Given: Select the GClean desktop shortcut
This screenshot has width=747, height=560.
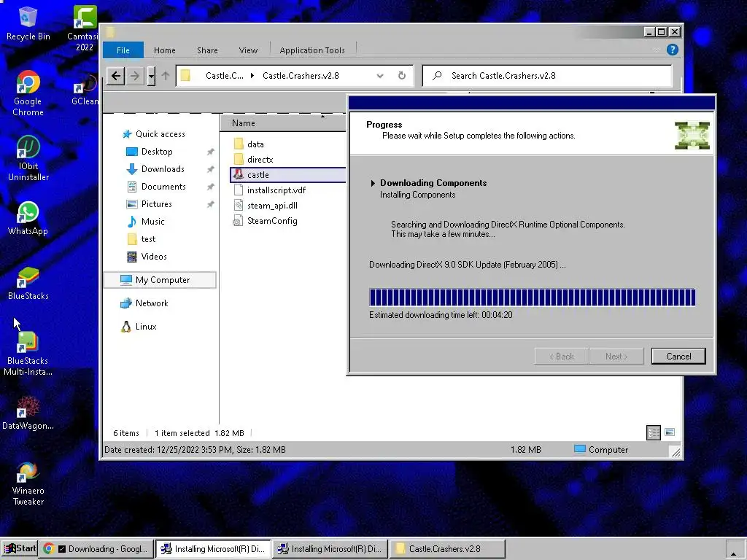Looking at the screenshot, I should tap(85, 90).
